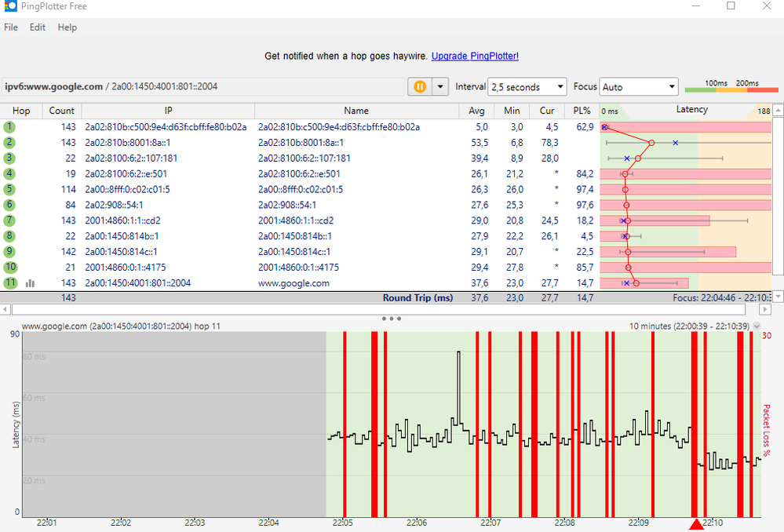
Task: Click hop 1's green status circle
Action: [9, 127]
